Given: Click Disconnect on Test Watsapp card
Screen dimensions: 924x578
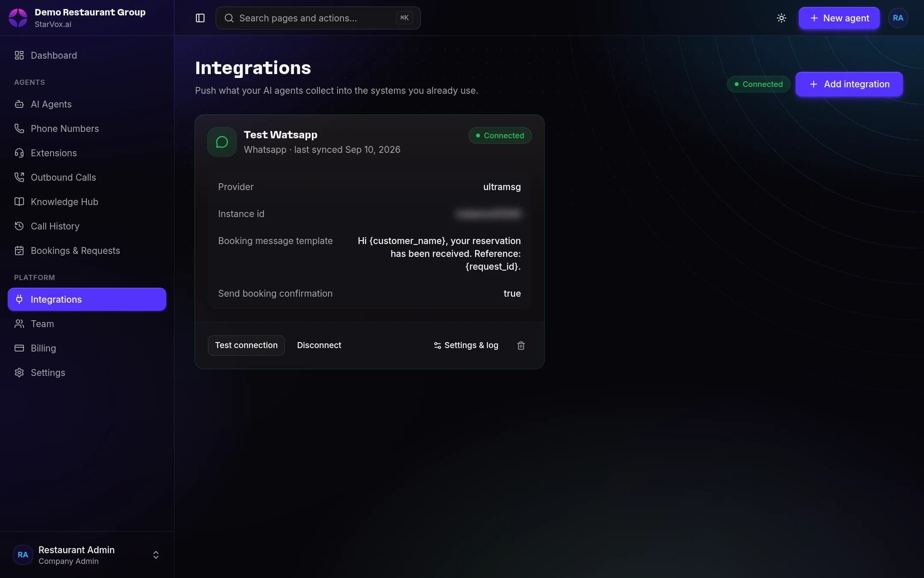Looking at the screenshot, I should pos(319,346).
